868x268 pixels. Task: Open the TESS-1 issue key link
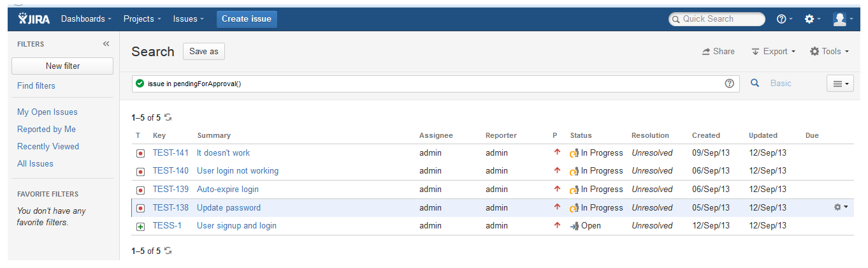[x=167, y=226]
